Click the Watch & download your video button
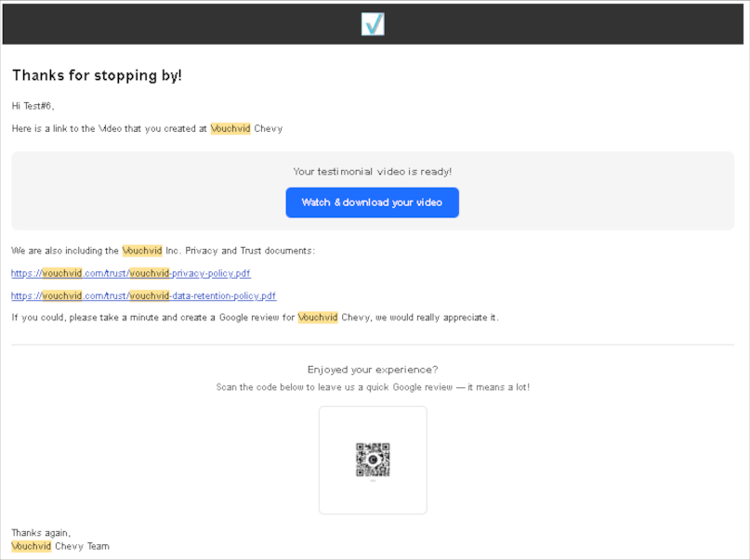Image resolution: width=750 pixels, height=560 pixels. pyautogui.click(x=372, y=202)
